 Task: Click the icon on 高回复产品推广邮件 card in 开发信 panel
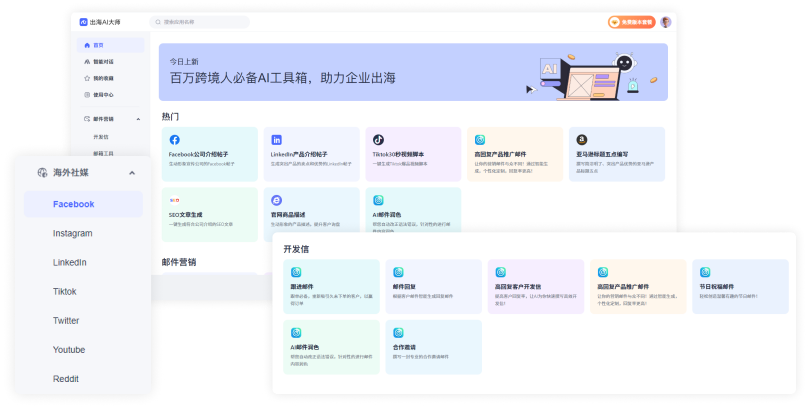coord(603,272)
